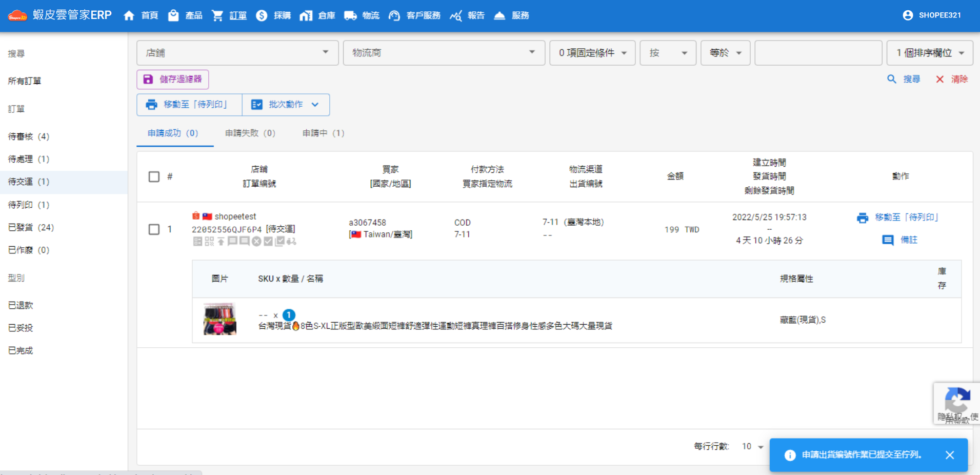Screen dimensions: 980x475
Task: Open the 物流 logistics menu
Action: click(362, 15)
